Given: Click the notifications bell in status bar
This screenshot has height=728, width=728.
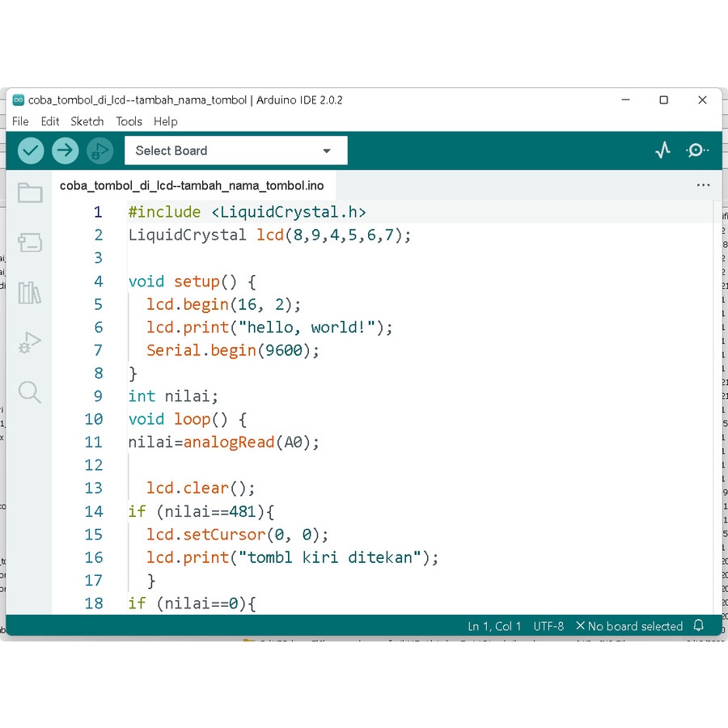Looking at the screenshot, I should pos(699,626).
